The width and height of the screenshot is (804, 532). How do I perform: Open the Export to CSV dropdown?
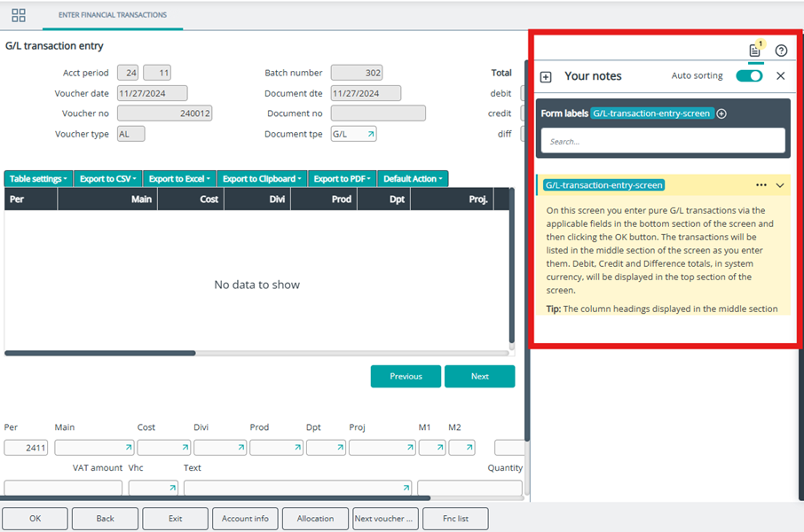108,179
